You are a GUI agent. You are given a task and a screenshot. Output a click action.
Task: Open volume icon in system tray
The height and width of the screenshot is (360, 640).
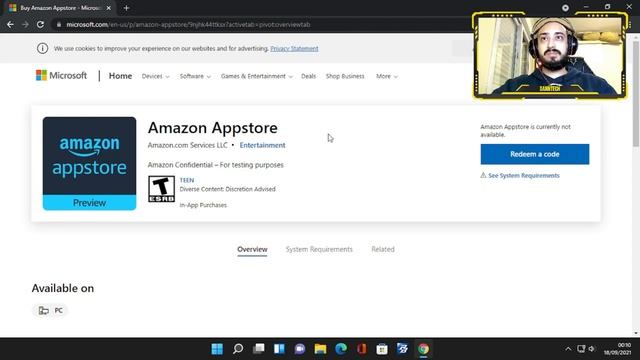tap(591, 349)
